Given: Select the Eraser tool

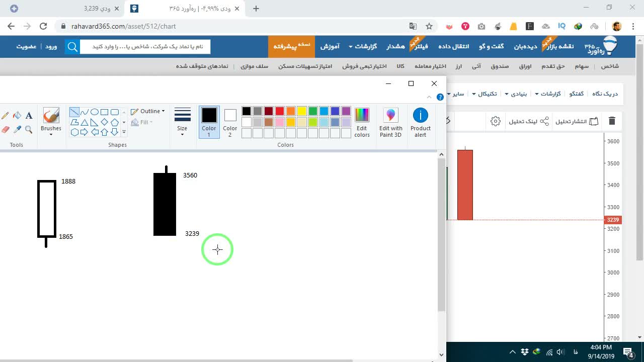Looking at the screenshot, I should 6,129.
